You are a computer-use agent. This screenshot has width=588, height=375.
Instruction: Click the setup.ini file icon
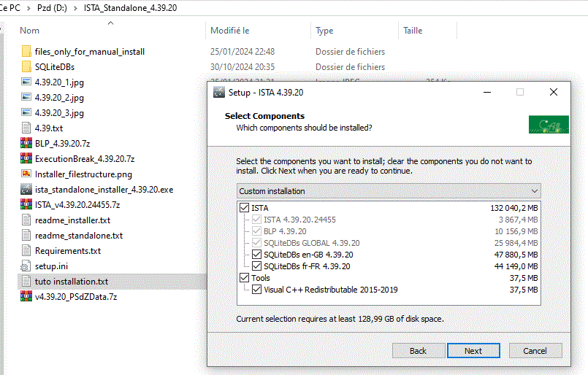coord(26,266)
